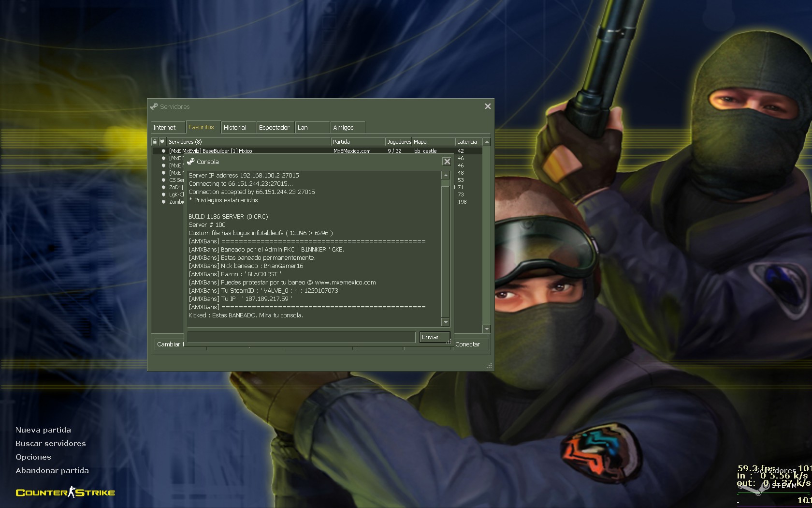Click shield icon of BaseBuilder server row
Screen dimensions: 812x508
[164, 151]
